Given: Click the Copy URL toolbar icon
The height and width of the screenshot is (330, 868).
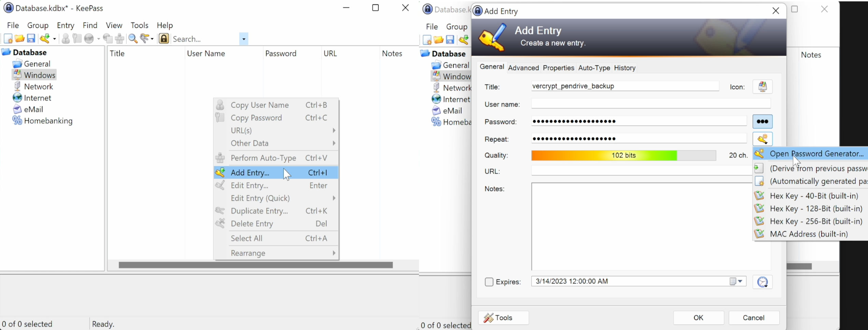Looking at the screenshot, I should (108, 39).
